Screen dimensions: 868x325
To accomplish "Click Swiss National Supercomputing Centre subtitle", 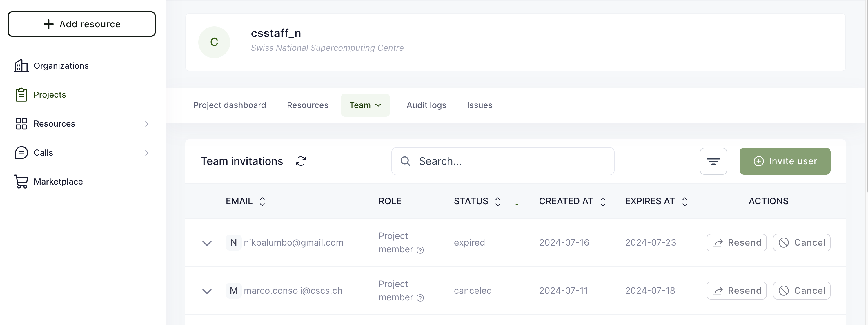I will (327, 48).
